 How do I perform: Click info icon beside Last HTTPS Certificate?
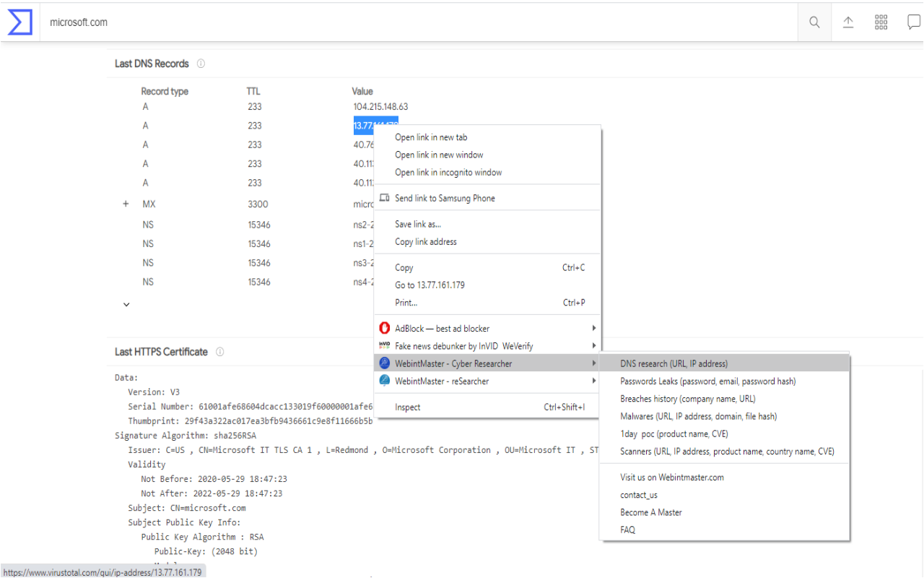pos(219,352)
